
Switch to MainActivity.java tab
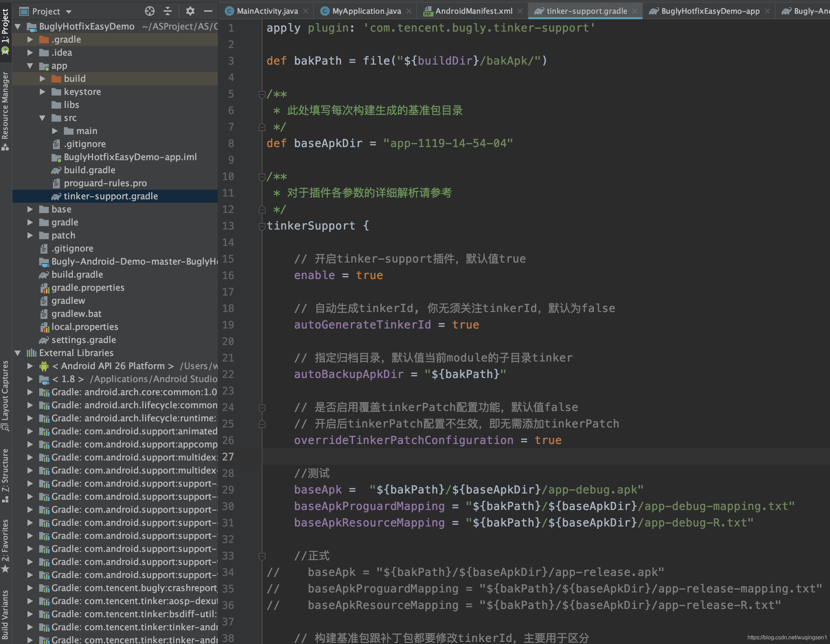pos(267,11)
